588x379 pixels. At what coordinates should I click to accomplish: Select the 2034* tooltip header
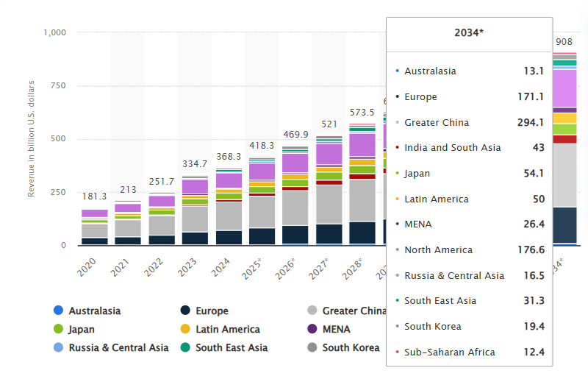point(469,33)
